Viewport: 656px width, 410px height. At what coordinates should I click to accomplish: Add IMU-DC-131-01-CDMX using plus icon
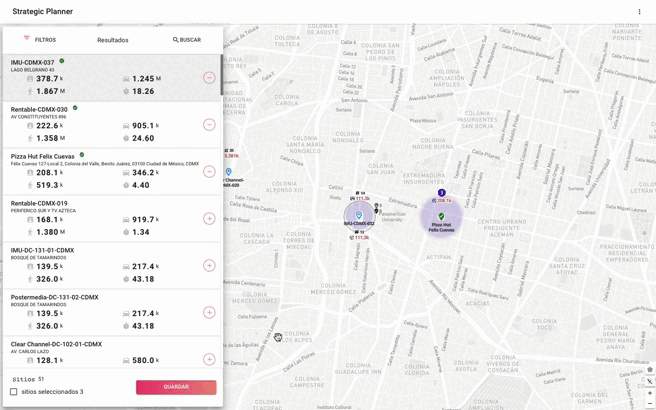209,265
